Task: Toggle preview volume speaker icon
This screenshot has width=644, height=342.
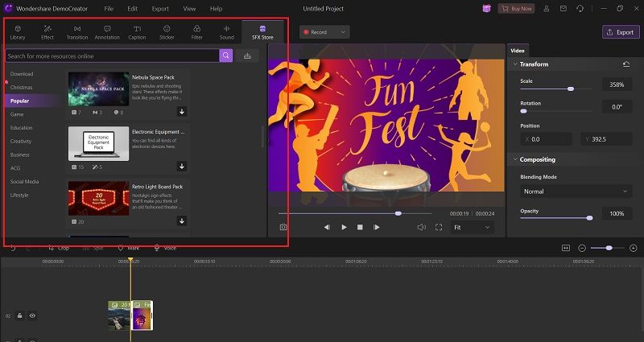Action: 421,227
